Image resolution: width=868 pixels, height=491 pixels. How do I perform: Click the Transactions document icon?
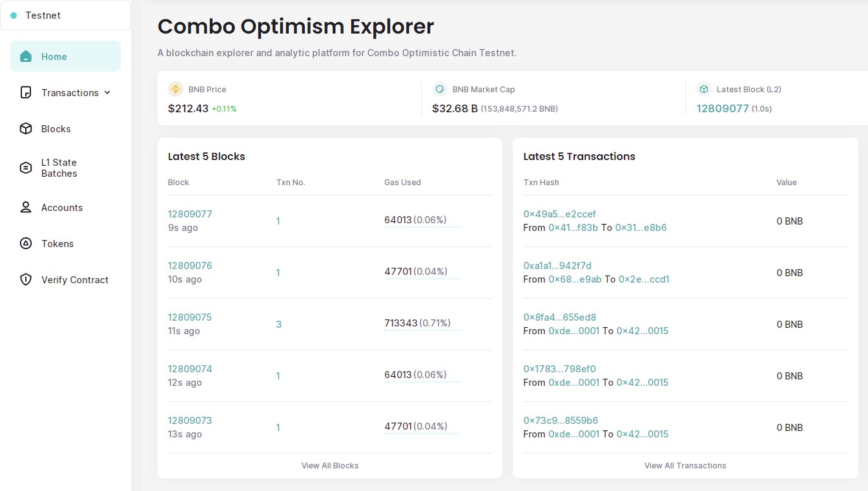pos(26,92)
